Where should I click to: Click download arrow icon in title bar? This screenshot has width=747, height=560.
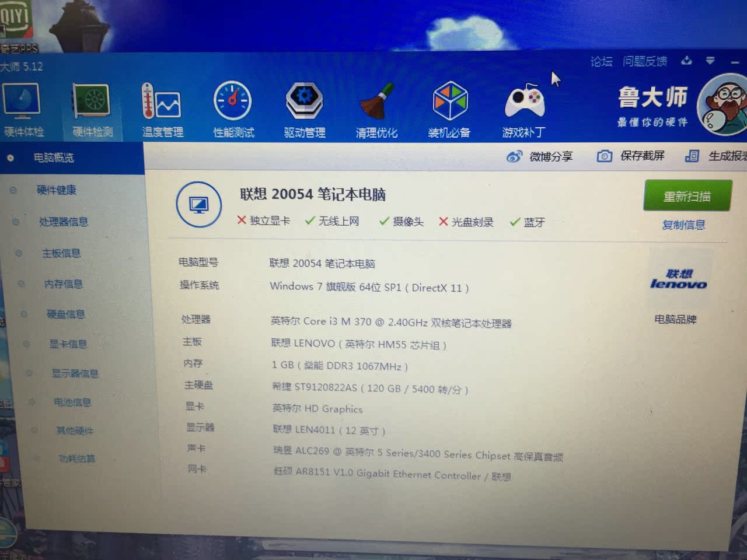[686, 61]
